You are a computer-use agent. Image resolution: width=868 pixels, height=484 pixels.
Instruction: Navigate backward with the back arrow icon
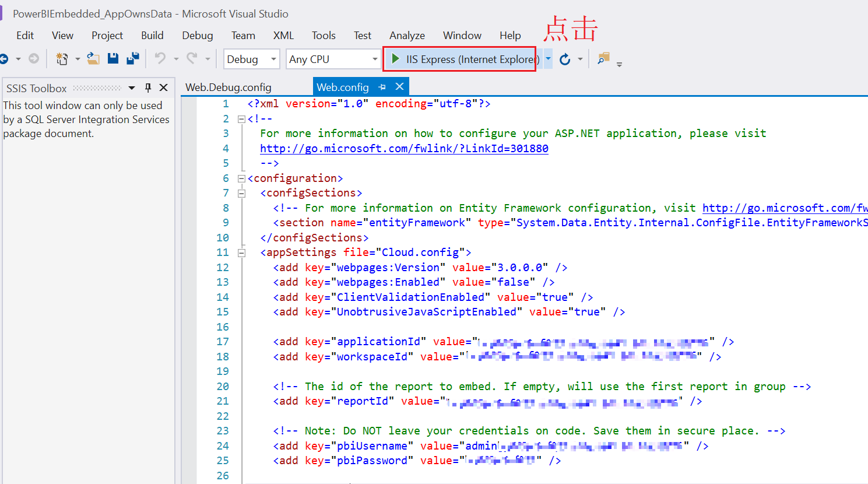point(4,59)
